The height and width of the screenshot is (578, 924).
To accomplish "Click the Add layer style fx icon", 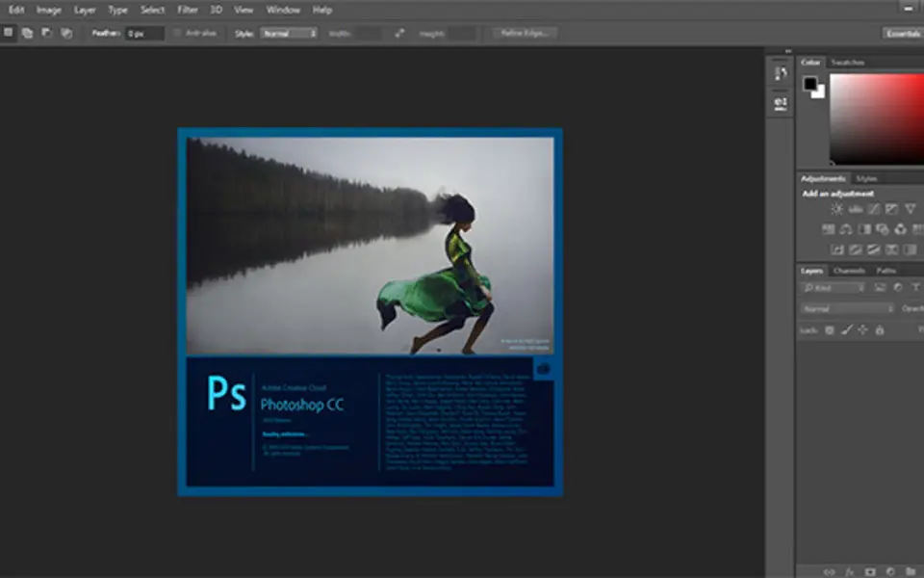I will tap(851, 571).
